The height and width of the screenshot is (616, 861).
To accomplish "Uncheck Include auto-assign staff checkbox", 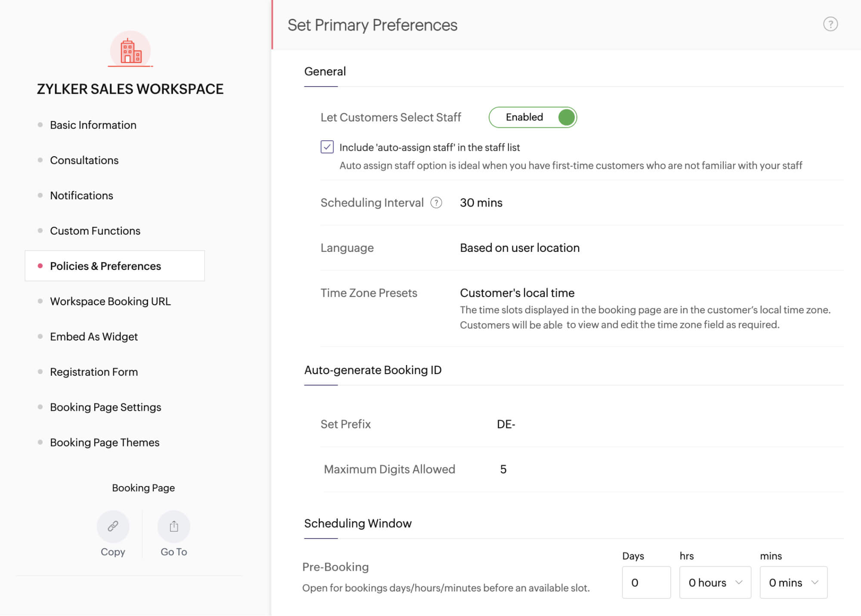I will click(x=327, y=147).
